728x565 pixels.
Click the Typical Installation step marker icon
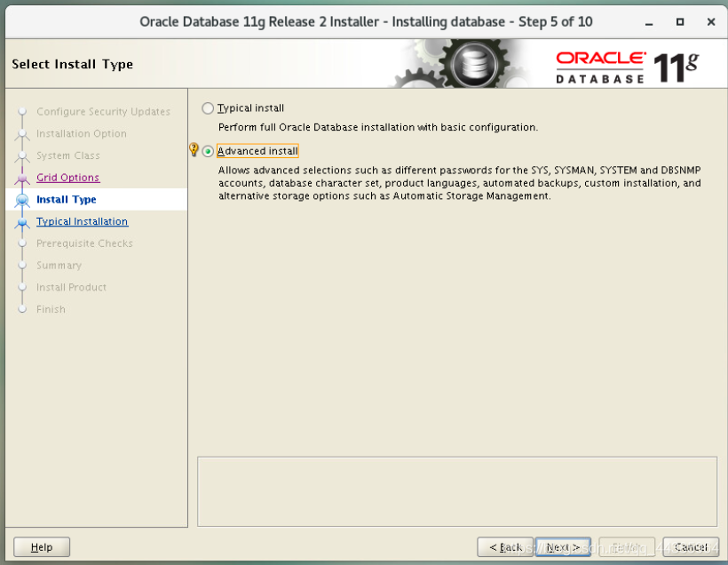(x=22, y=222)
